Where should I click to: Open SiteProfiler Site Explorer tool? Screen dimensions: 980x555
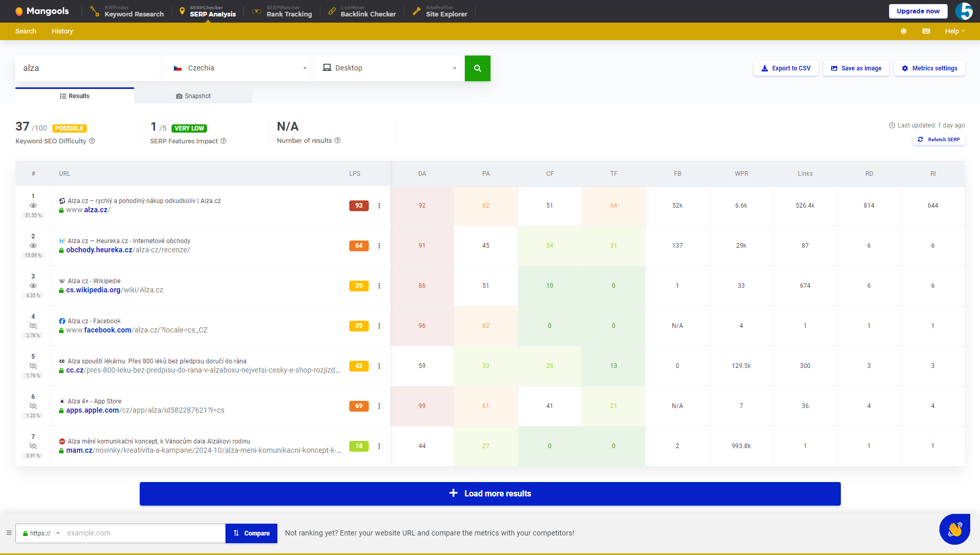tap(440, 11)
